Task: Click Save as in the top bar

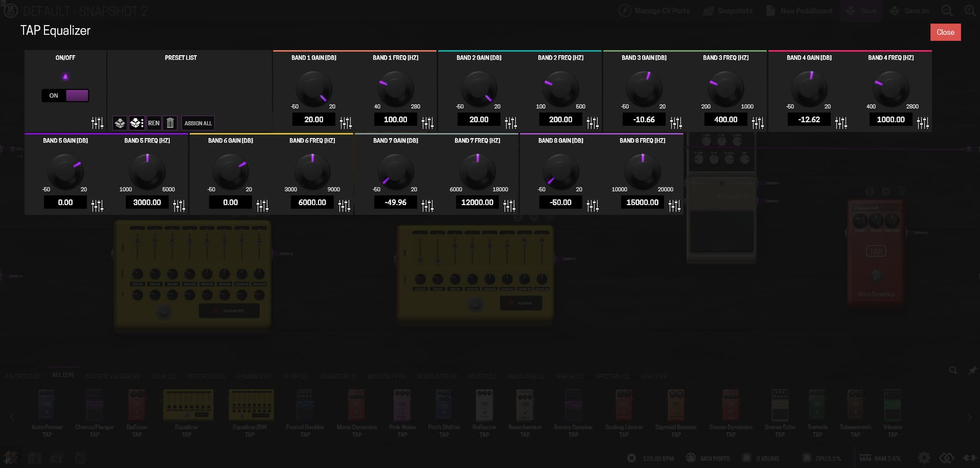Action: [909, 11]
